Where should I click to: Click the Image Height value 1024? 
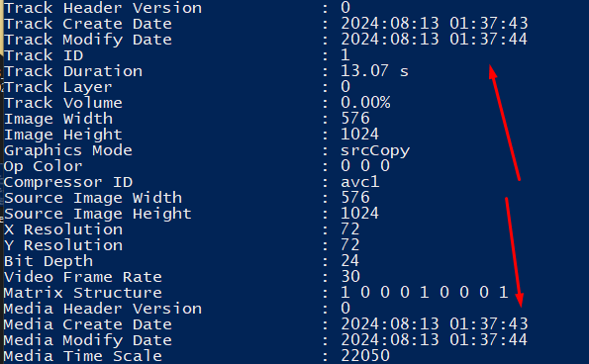(x=360, y=135)
